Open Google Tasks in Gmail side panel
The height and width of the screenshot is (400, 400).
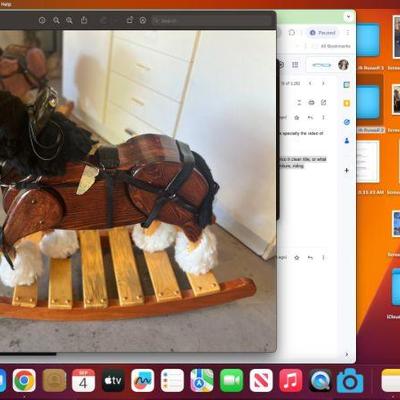click(346, 122)
